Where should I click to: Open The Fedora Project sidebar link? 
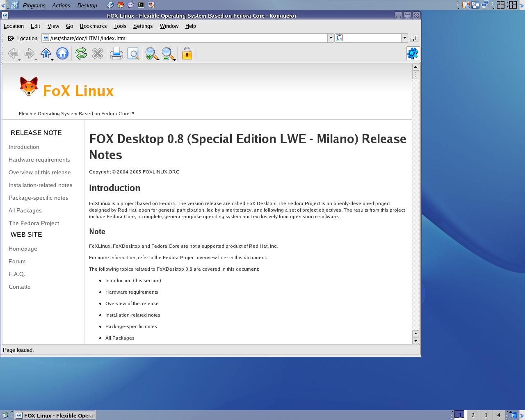point(34,223)
